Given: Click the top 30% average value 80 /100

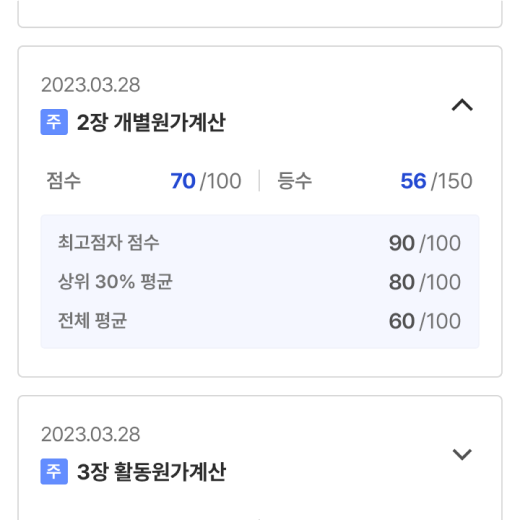Looking at the screenshot, I should click(425, 282).
